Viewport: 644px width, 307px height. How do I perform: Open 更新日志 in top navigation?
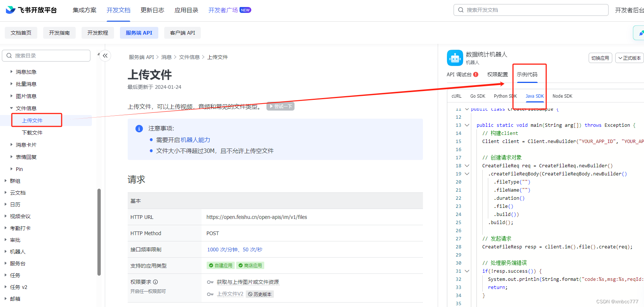[x=152, y=10]
